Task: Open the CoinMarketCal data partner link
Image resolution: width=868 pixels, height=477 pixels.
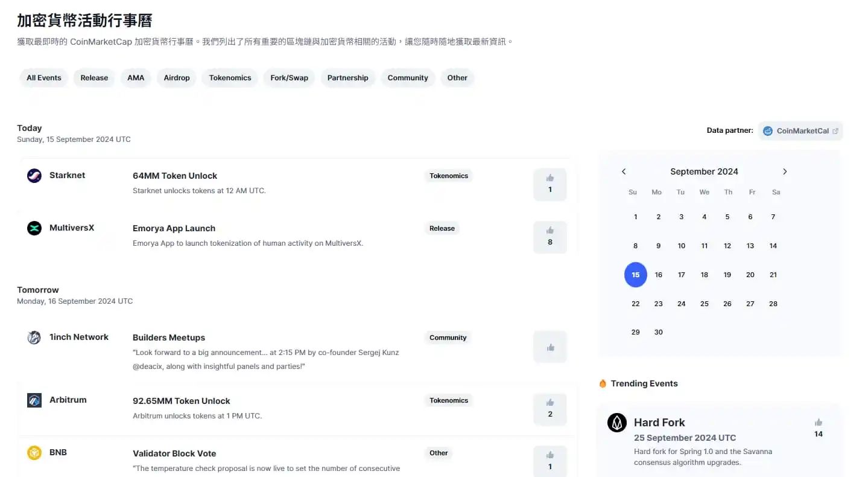Action: [800, 131]
